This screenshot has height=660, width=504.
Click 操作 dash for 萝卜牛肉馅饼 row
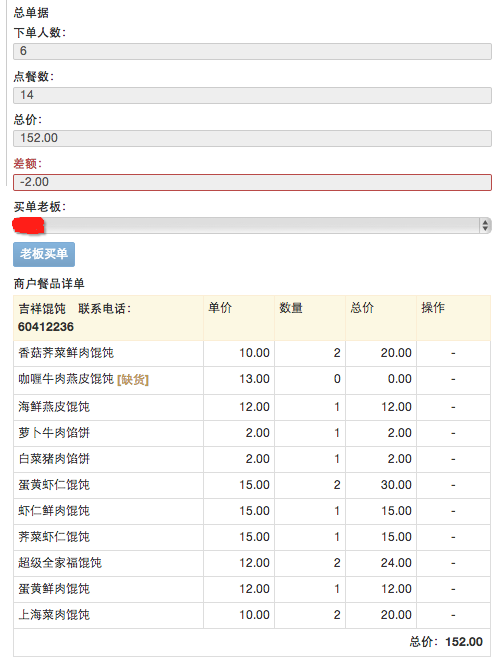(453, 433)
